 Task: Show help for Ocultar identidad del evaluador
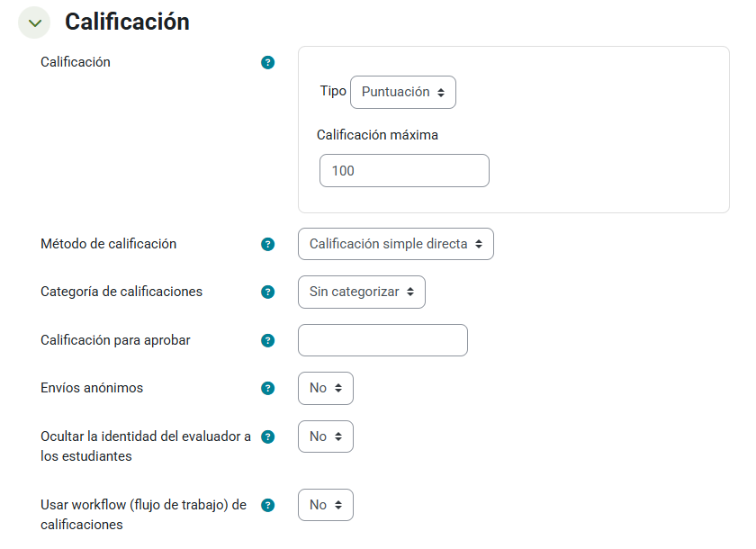267,436
